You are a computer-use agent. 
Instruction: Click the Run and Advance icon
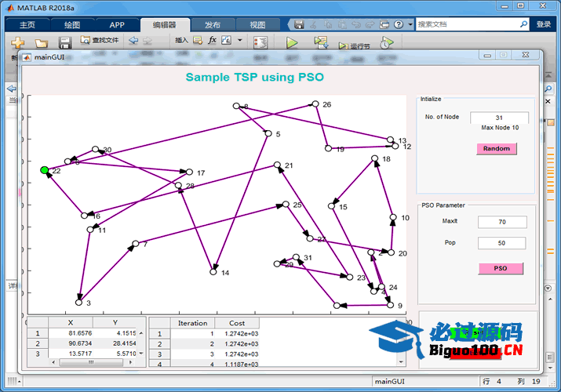321,42
